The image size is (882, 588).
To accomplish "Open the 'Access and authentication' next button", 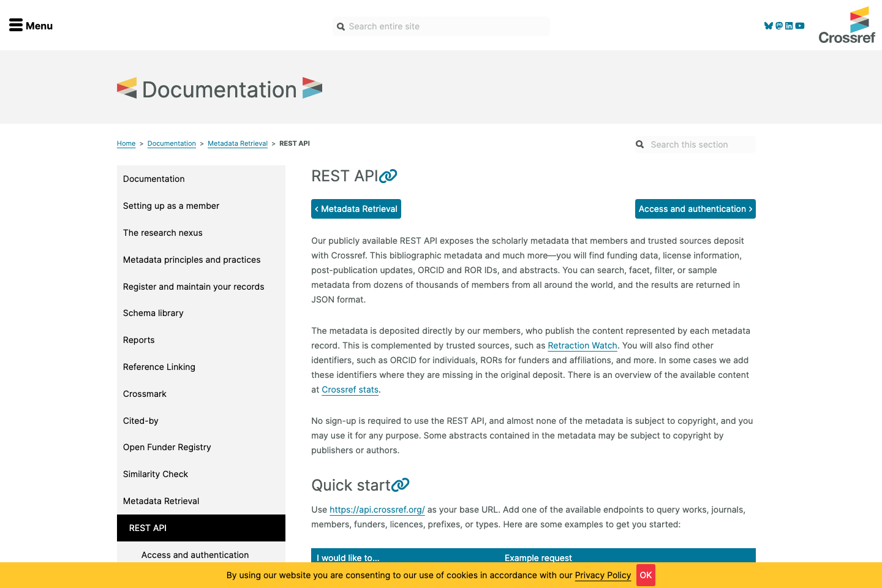I will [695, 209].
